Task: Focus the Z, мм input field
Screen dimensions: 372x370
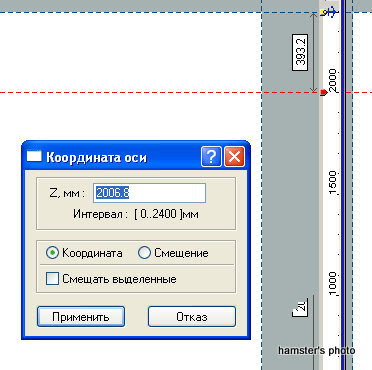Action: pyautogui.click(x=149, y=193)
